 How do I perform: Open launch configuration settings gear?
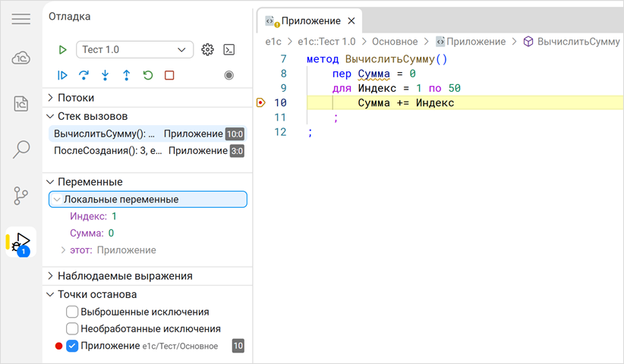click(x=207, y=50)
